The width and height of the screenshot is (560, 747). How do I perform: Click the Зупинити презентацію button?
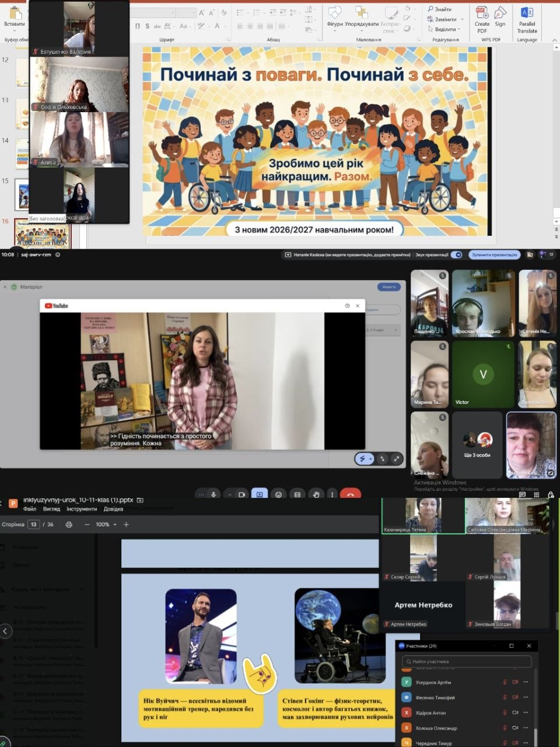point(495,254)
